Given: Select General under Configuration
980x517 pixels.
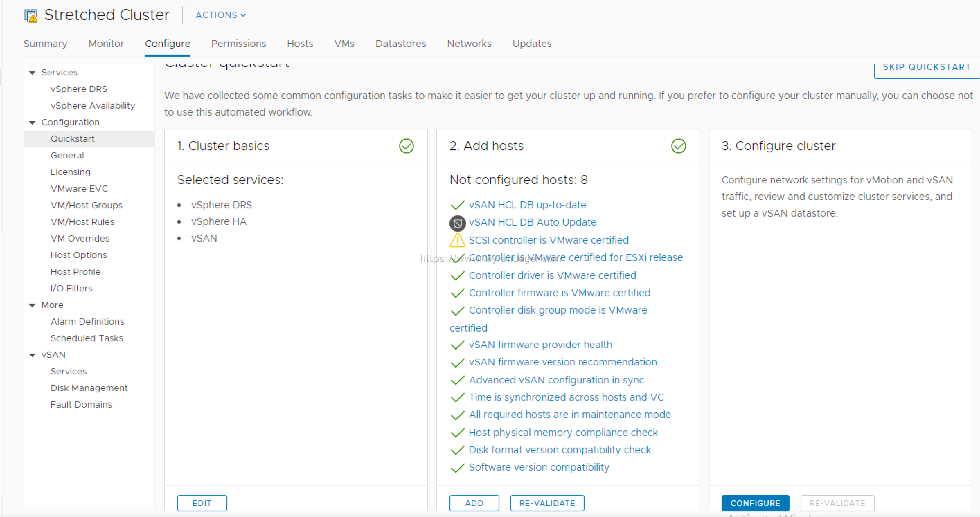Looking at the screenshot, I should 67,155.
